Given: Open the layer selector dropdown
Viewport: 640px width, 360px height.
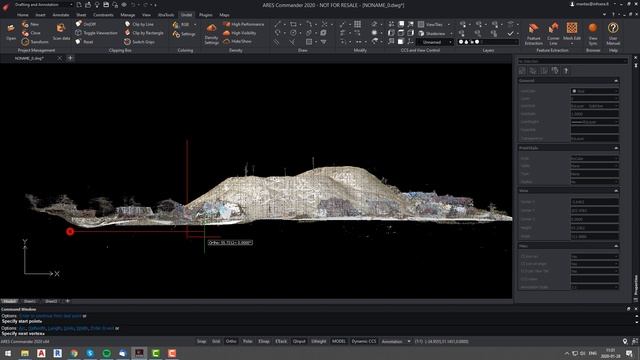Looking at the screenshot, I should (x=488, y=42).
